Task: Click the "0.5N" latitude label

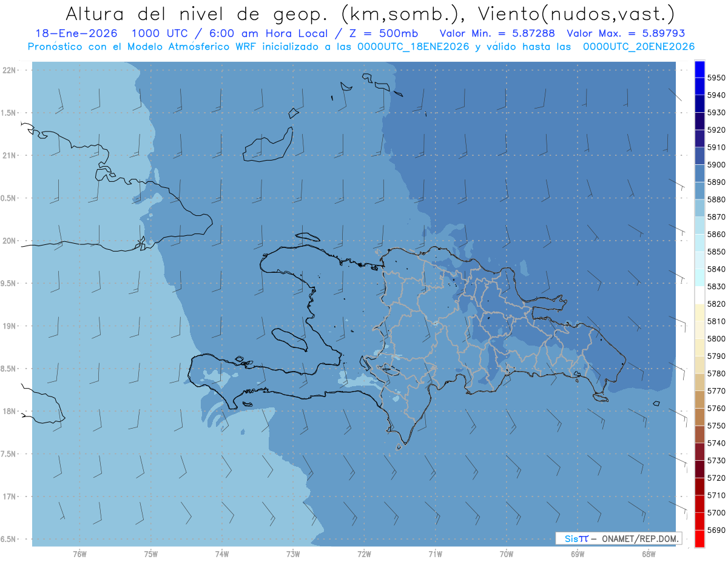Action: click(8, 198)
